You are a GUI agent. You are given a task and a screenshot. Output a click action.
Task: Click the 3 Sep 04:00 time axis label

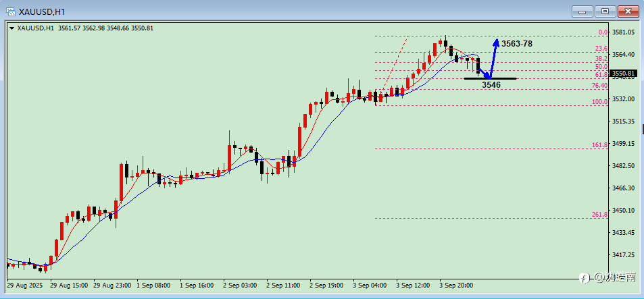pyautogui.click(x=370, y=285)
